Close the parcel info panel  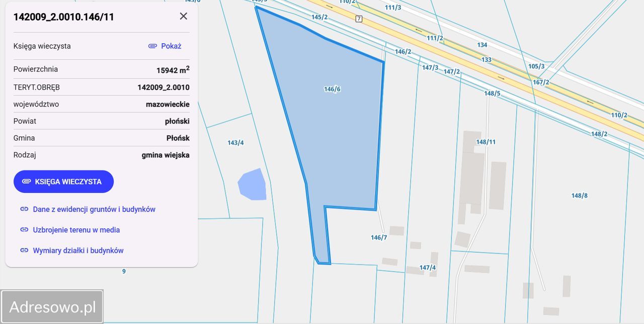[x=183, y=16]
